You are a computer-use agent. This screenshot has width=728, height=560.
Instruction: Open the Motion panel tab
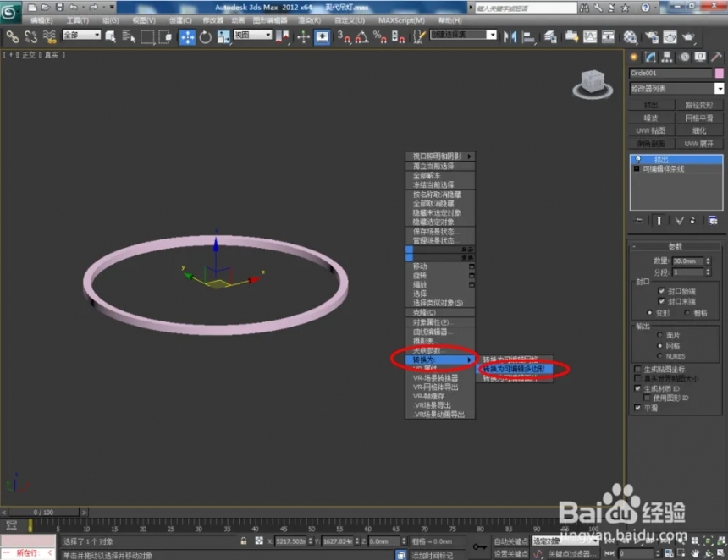tap(684, 57)
